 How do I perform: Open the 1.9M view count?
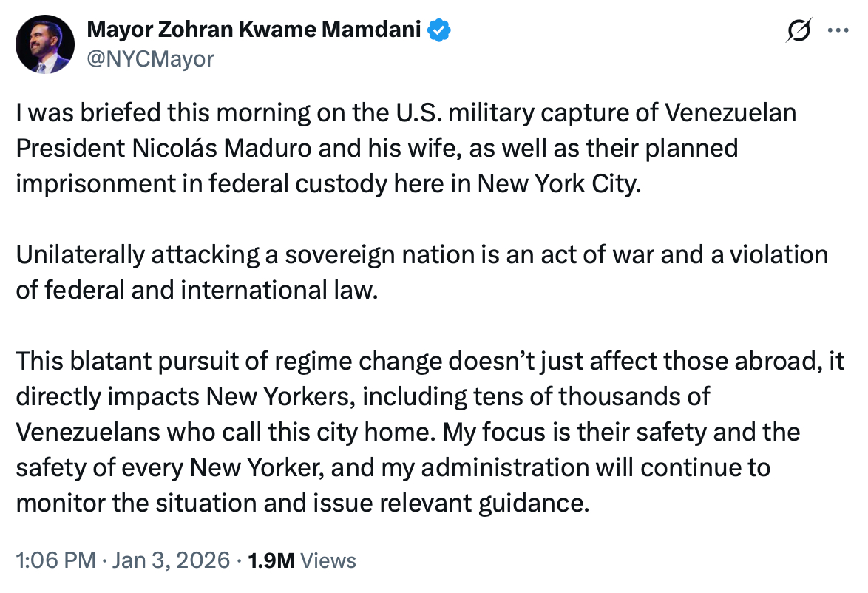pos(272,560)
